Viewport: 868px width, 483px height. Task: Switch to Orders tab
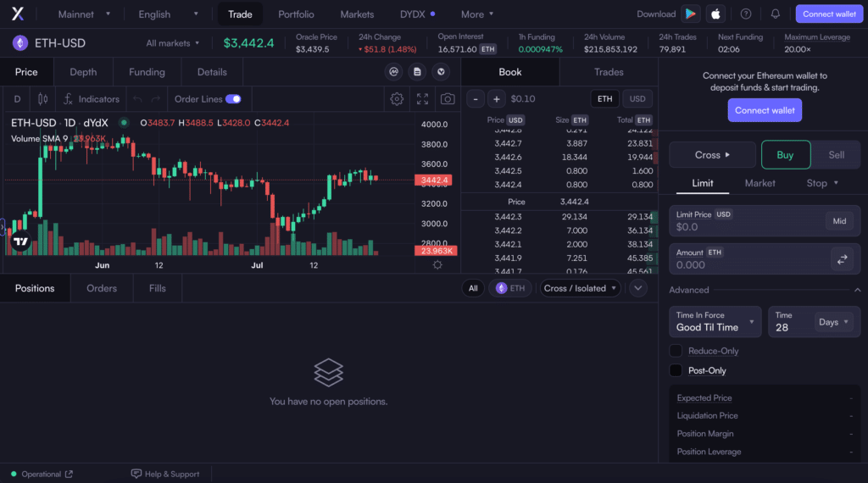[102, 288]
